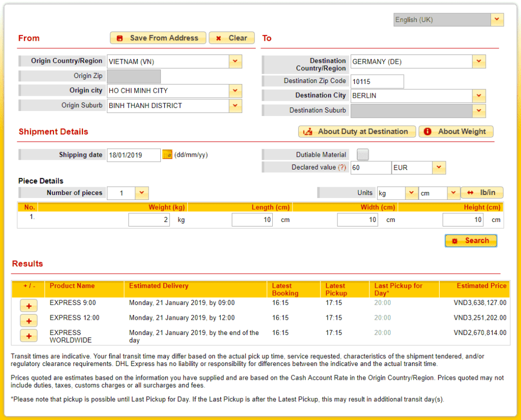This screenshot has height=420, width=521.
Task: Toggle the Dutiable Material checkbox
Action: click(362, 155)
